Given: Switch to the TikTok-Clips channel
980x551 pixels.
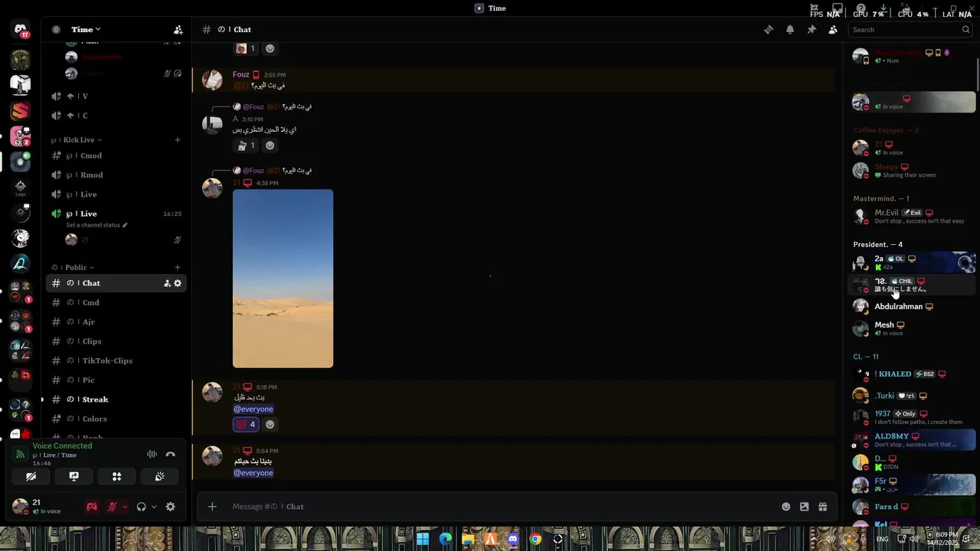Looking at the screenshot, I should 116,360.
